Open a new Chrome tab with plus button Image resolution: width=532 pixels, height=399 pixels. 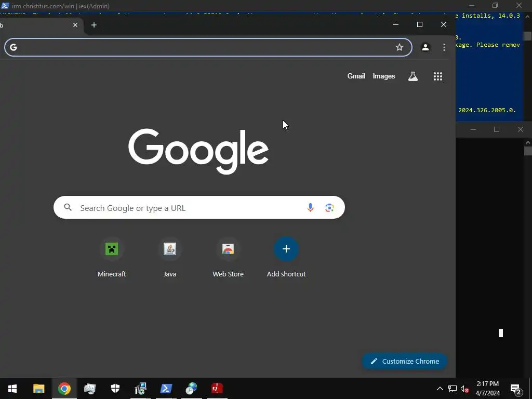click(x=94, y=25)
